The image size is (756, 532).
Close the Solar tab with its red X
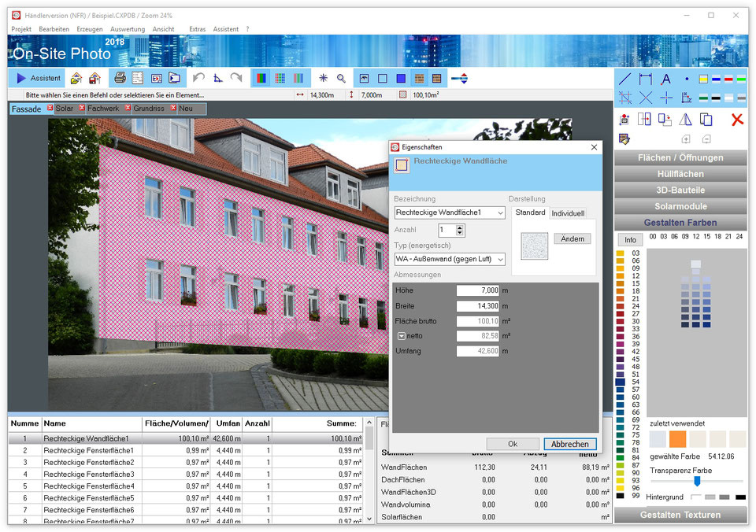coord(50,108)
